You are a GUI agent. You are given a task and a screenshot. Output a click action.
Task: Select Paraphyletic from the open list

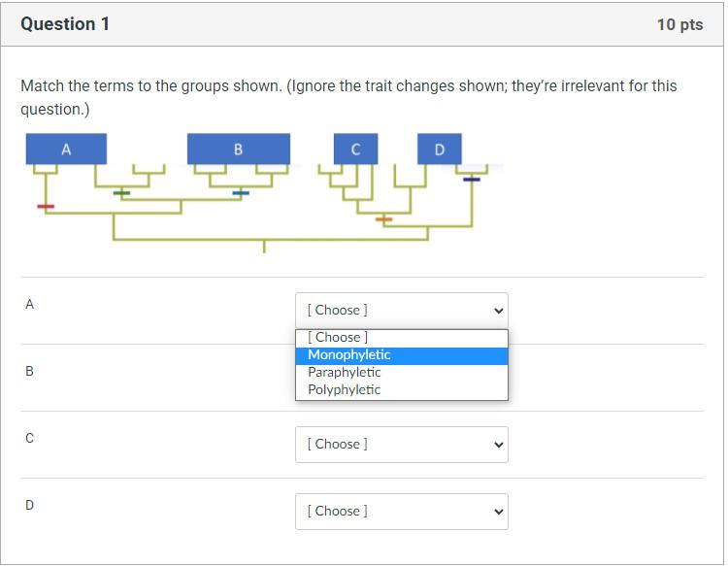[402, 373]
